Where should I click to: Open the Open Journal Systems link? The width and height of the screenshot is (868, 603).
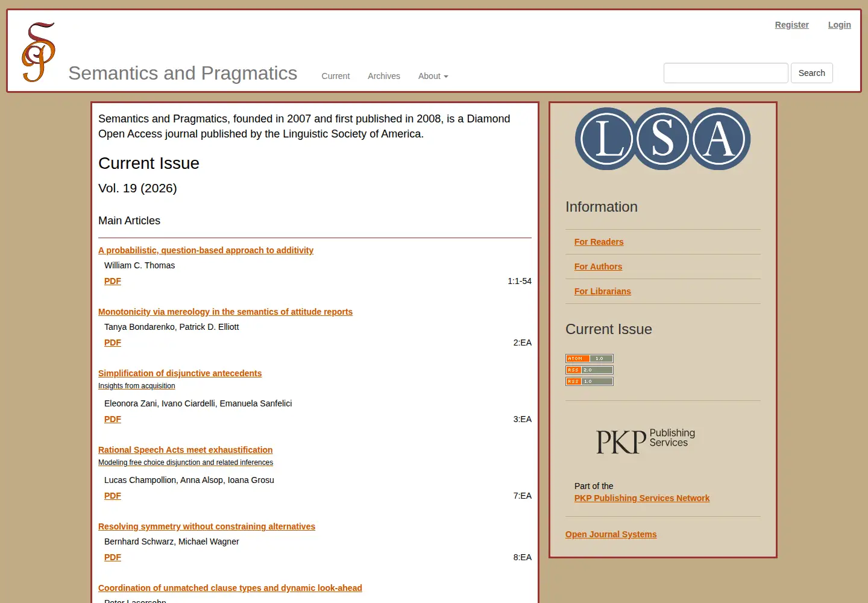611,534
